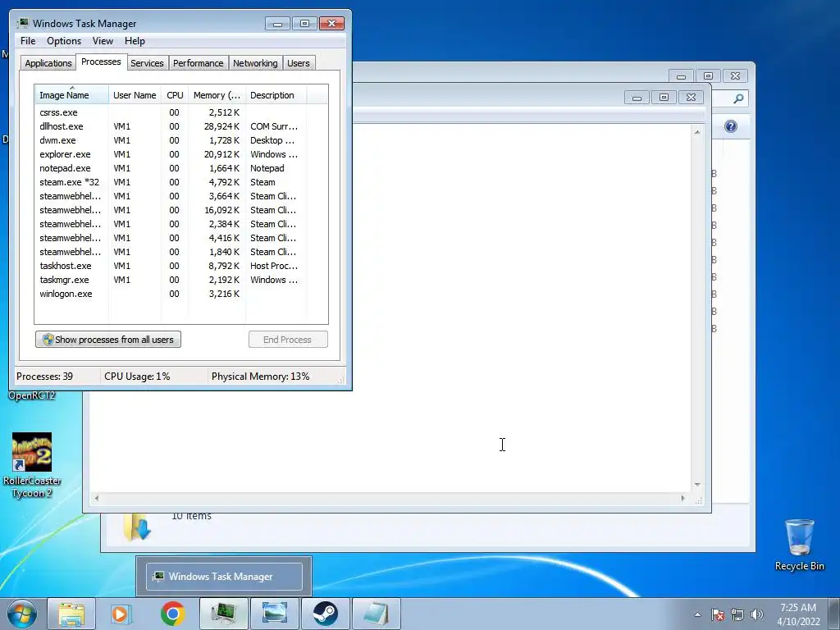This screenshot has width=840, height=630.
Task: Sort processes by CPU column
Action: [x=175, y=95]
